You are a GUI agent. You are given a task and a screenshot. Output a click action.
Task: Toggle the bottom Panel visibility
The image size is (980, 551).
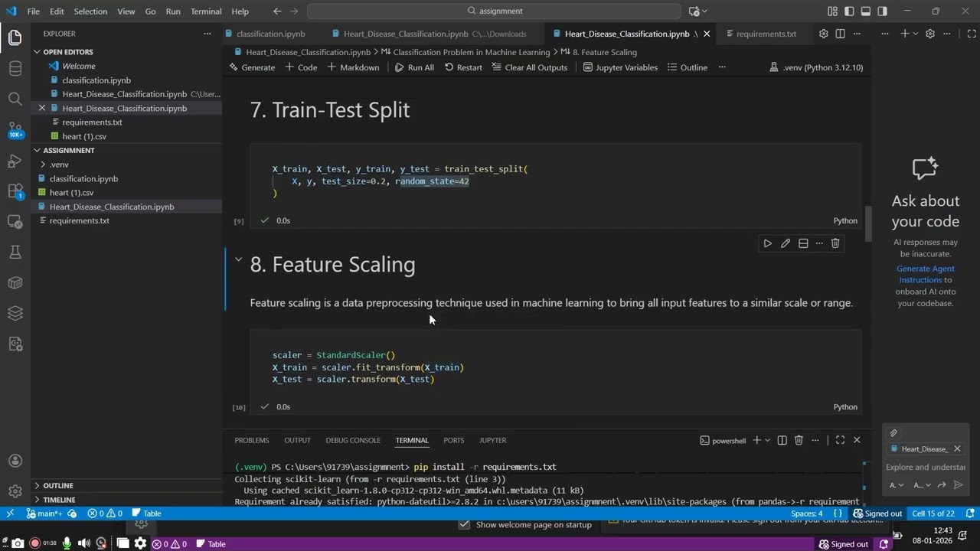(866, 11)
